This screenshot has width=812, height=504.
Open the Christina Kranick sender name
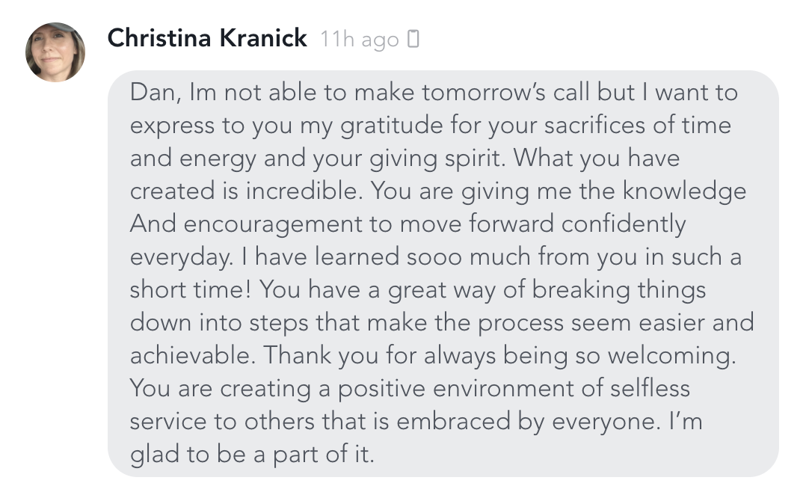pos(207,38)
